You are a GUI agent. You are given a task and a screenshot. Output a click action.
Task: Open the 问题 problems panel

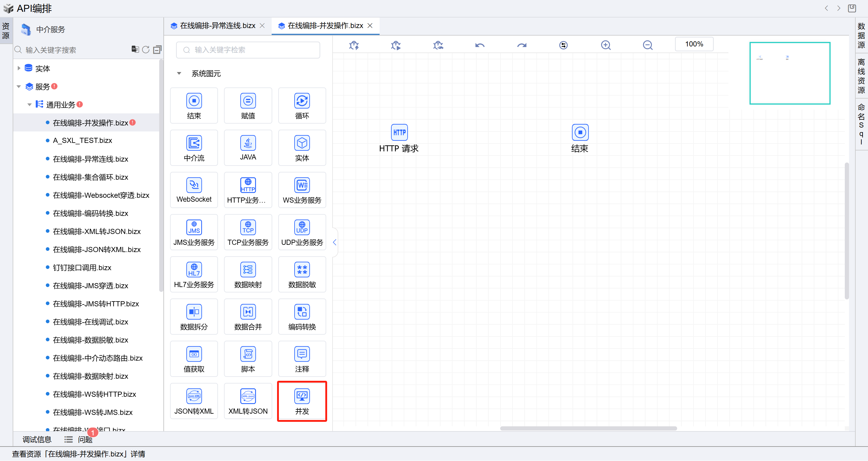85,439
